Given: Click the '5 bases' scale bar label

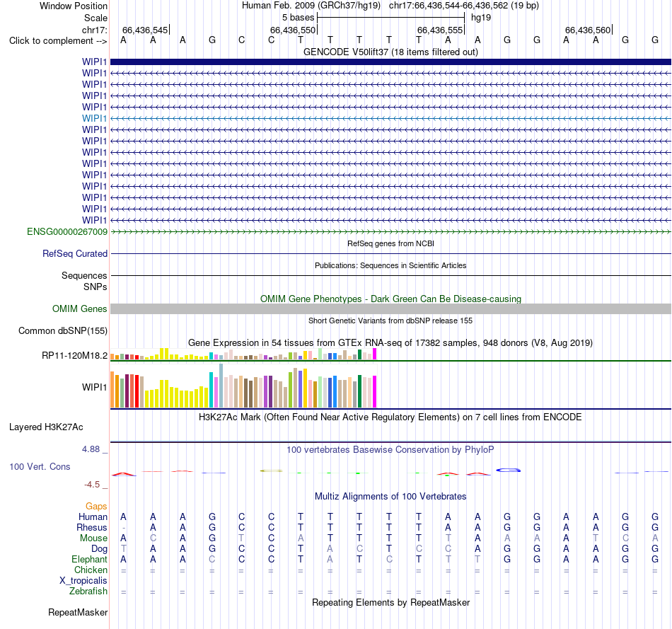Looking at the screenshot, I should tap(298, 18).
